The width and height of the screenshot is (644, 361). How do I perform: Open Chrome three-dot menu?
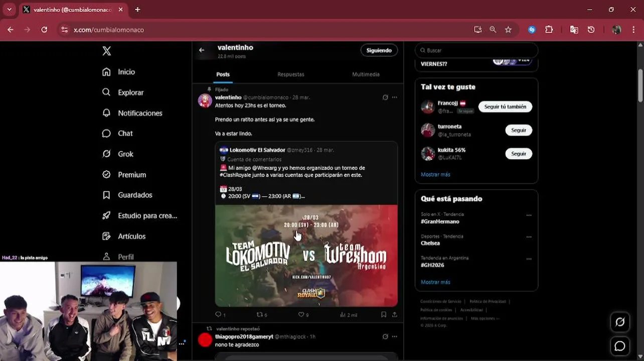coord(634,30)
